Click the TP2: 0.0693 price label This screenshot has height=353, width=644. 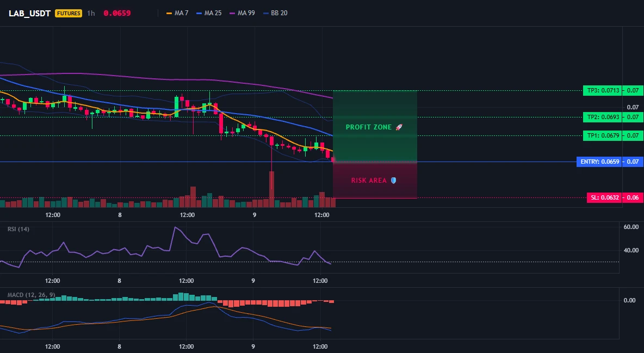(603, 117)
